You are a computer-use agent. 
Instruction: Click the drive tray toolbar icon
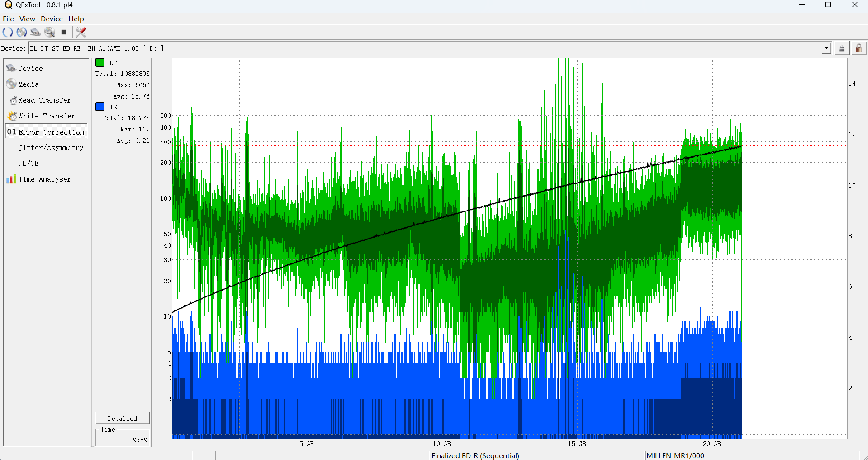tap(35, 32)
